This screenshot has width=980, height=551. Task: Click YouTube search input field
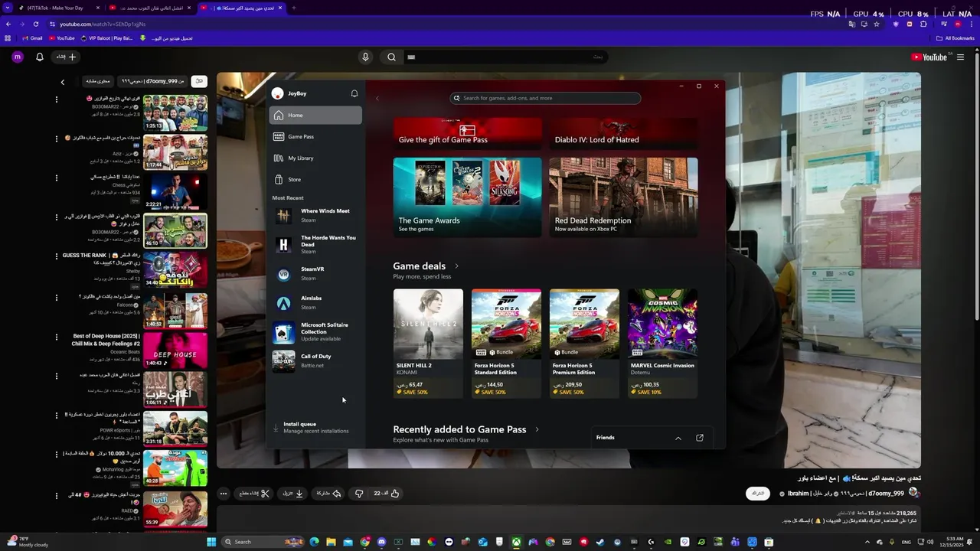click(x=505, y=57)
